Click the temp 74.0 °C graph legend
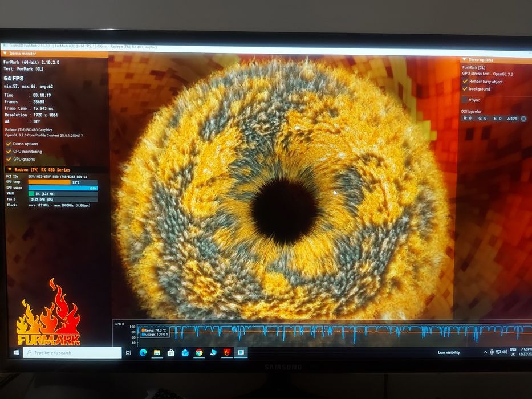532x399 pixels. click(154, 330)
